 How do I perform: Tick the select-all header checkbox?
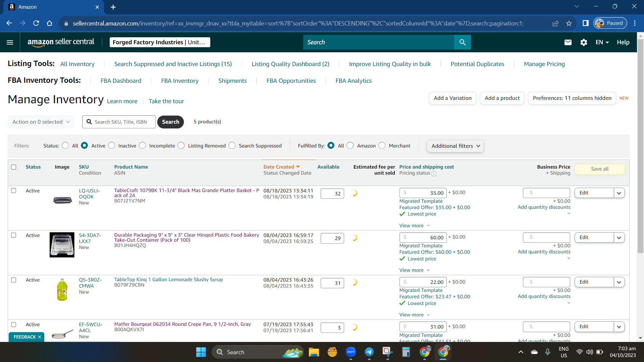[14, 167]
